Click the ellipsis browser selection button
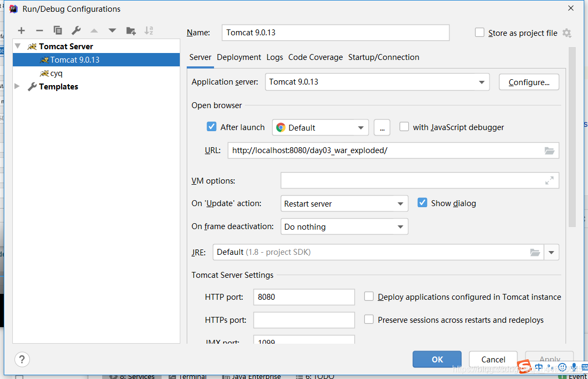The image size is (588, 379). (x=382, y=128)
